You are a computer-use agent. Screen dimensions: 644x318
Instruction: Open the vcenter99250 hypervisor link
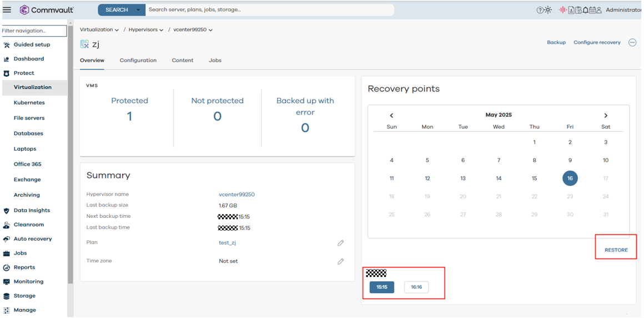237,195
